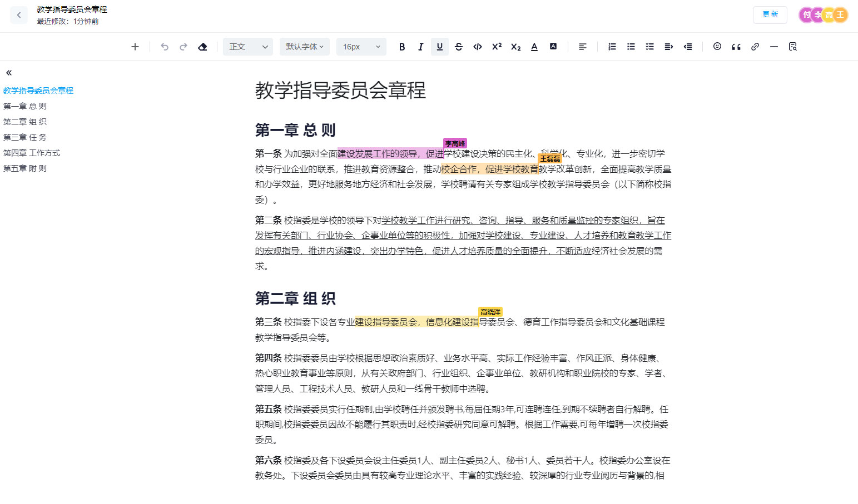Open the 默认字体 font family dropdown
Image resolution: width=858 pixels, height=504 pixels.
pos(305,47)
